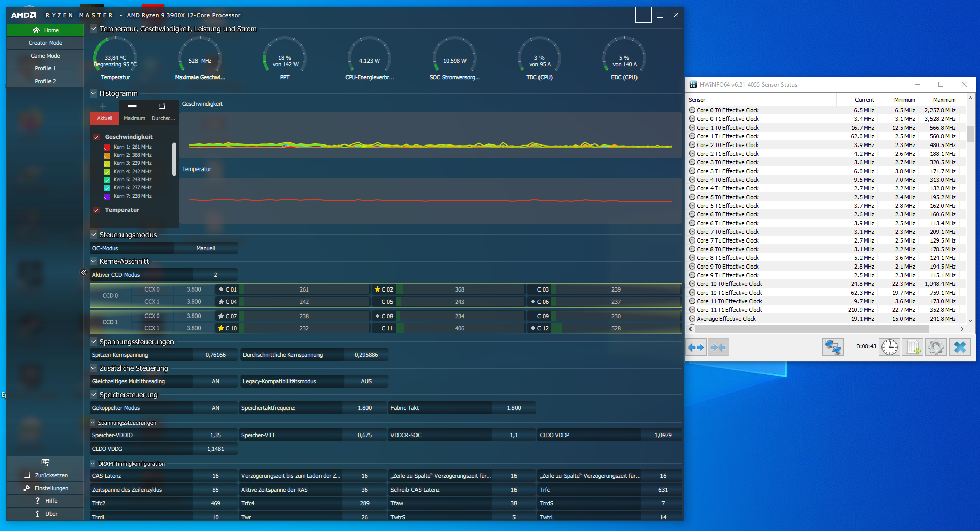Click the dot marker beside core C 01

point(221,289)
